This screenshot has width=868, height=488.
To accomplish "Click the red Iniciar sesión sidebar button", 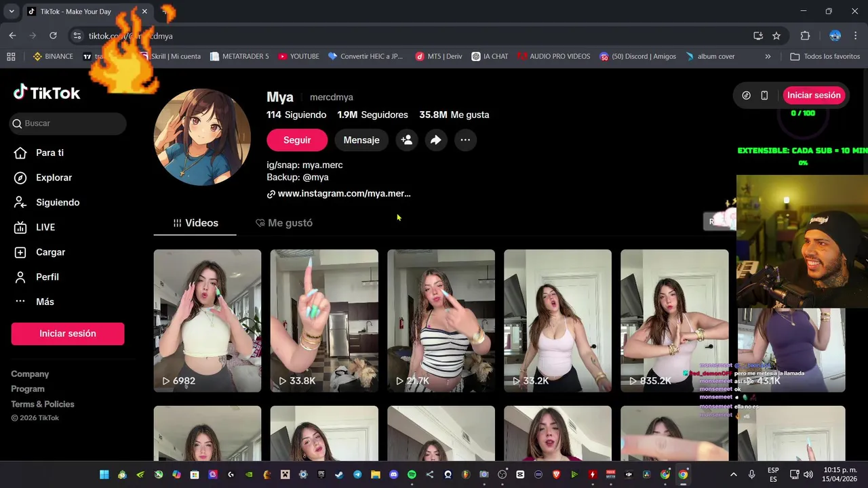I will tap(68, 333).
